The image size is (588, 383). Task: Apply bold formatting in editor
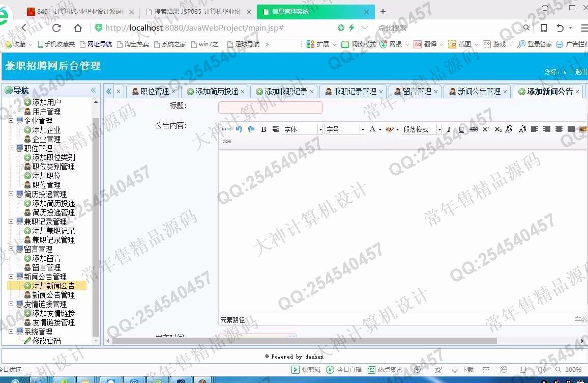tap(263, 129)
